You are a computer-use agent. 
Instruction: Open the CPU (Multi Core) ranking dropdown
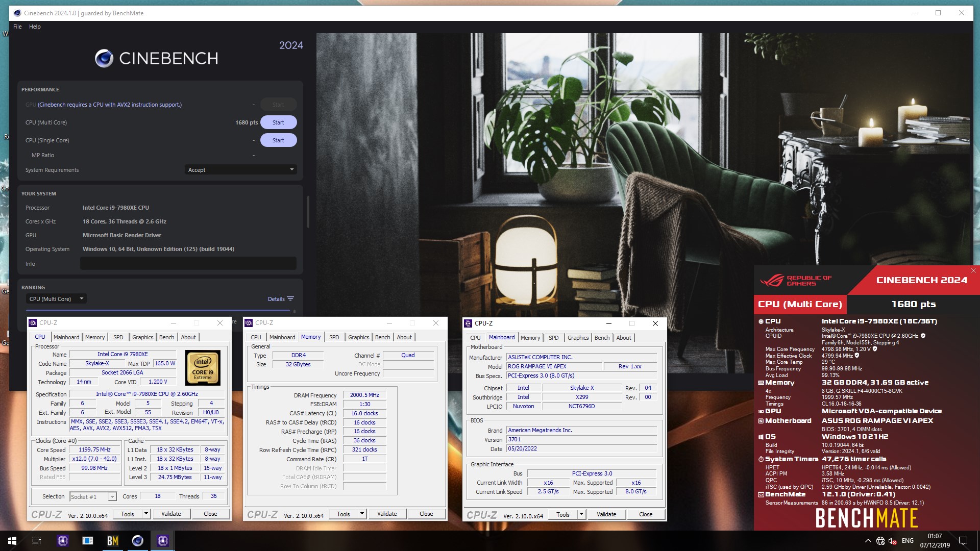56,299
